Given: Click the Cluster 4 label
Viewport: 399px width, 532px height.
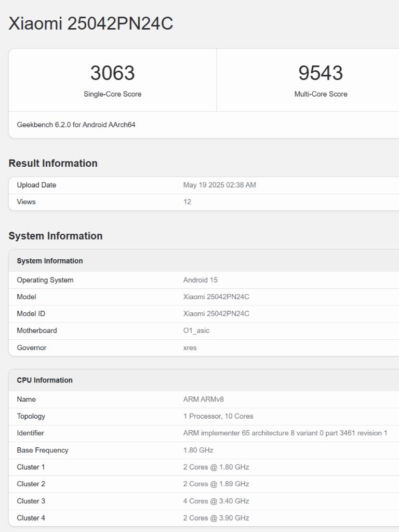Looking at the screenshot, I should [x=31, y=518].
